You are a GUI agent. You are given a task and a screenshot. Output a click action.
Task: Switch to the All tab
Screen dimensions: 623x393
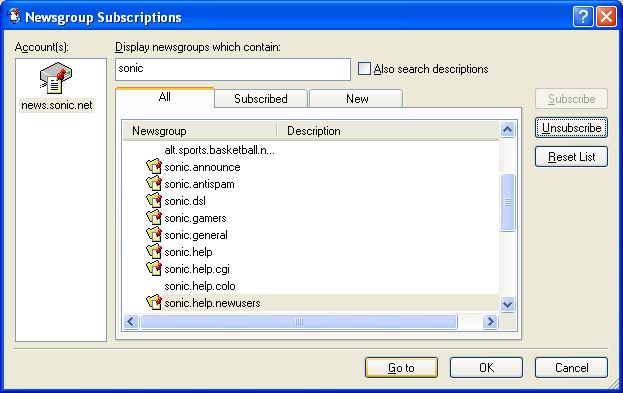pos(164,97)
